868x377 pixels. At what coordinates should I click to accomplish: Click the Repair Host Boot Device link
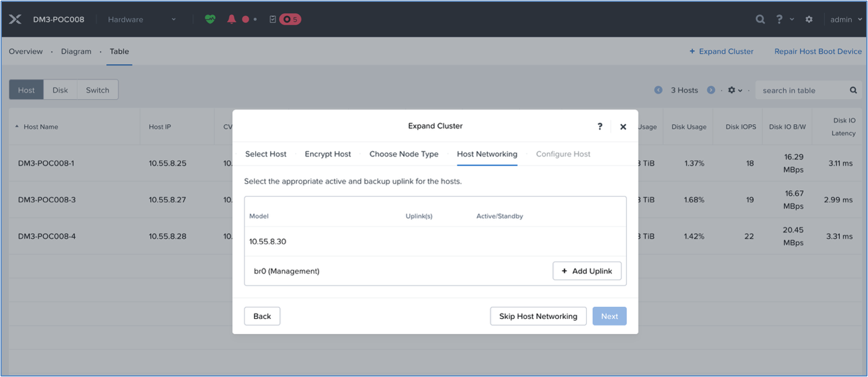[818, 51]
